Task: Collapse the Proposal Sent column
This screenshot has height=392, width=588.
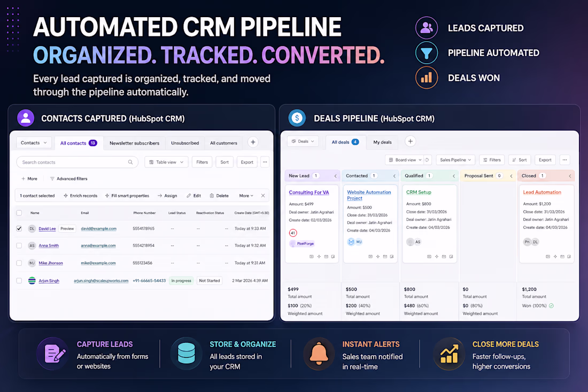Action: (511, 175)
